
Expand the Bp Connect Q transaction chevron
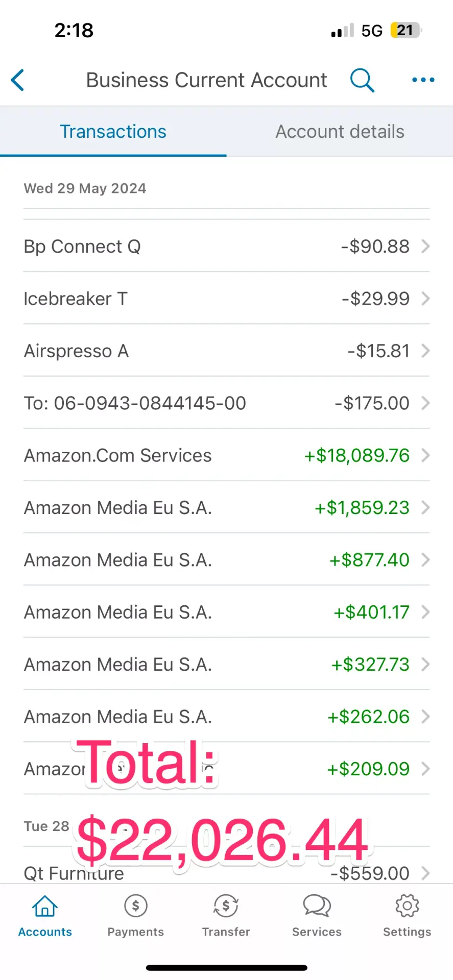pos(425,247)
